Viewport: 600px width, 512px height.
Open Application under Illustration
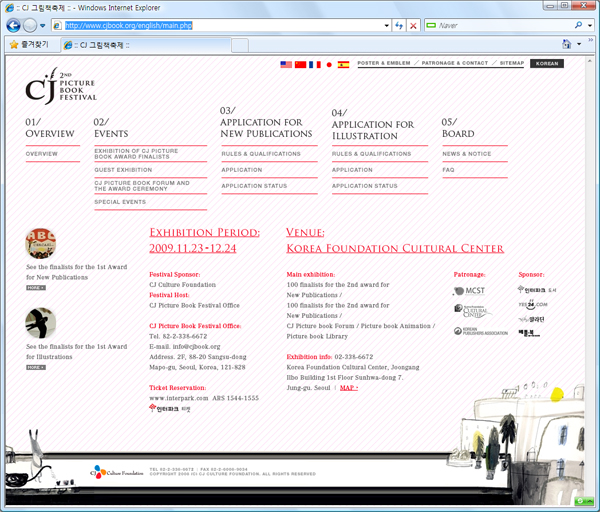pyautogui.click(x=352, y=170)
